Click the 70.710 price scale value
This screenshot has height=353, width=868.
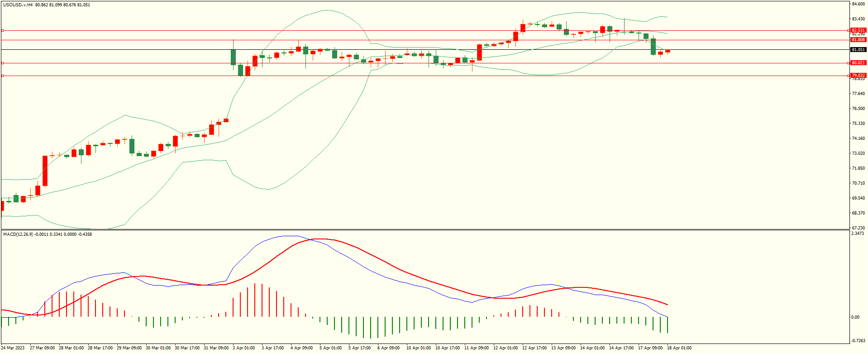[858, 183]
